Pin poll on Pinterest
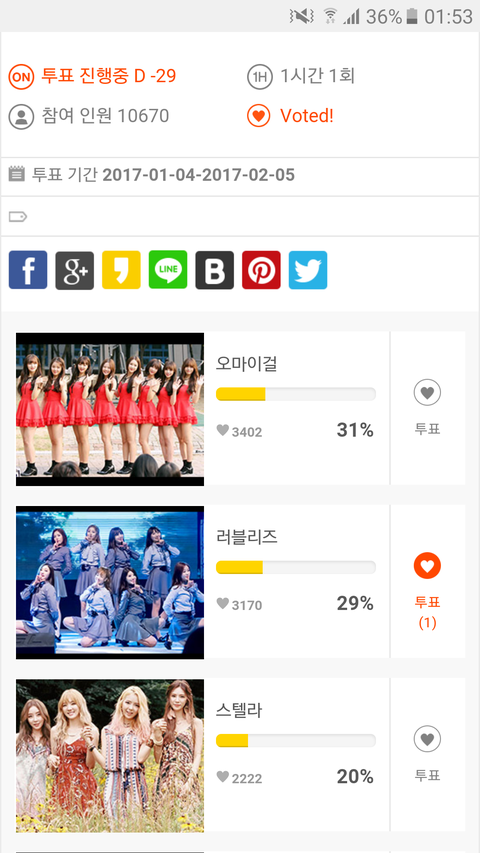 point(261,270)
